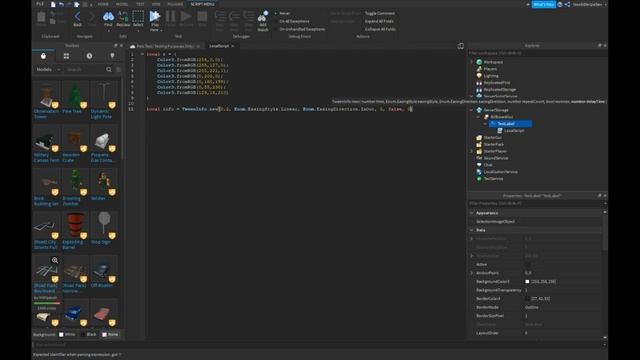Open the Toolbox creations lightbulb tab
The image size is (640, 360).
pyautogui.click(x=112, y=56)
